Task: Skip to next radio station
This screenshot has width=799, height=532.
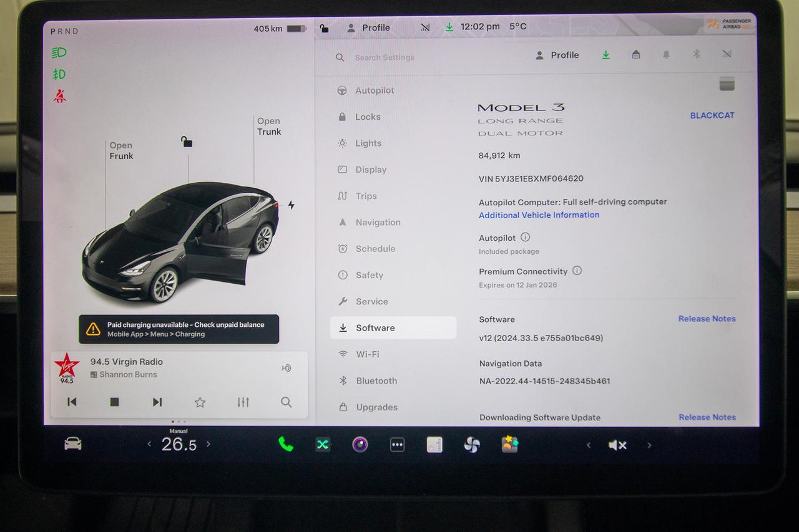Action: coord(157,402)
